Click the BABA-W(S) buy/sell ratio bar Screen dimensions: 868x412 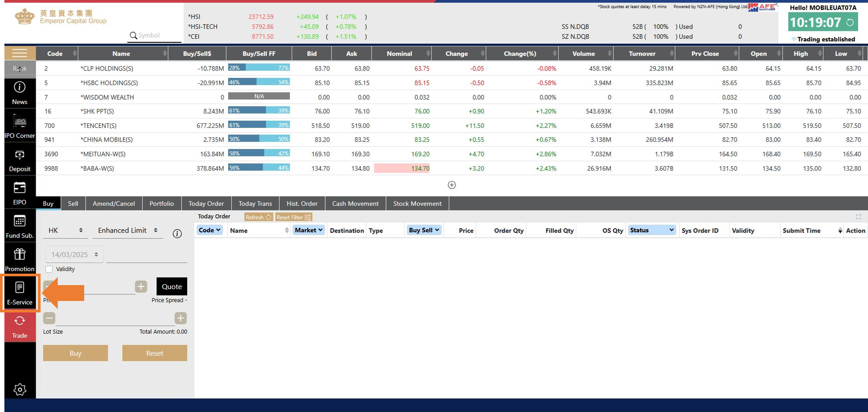click(259, 168)
